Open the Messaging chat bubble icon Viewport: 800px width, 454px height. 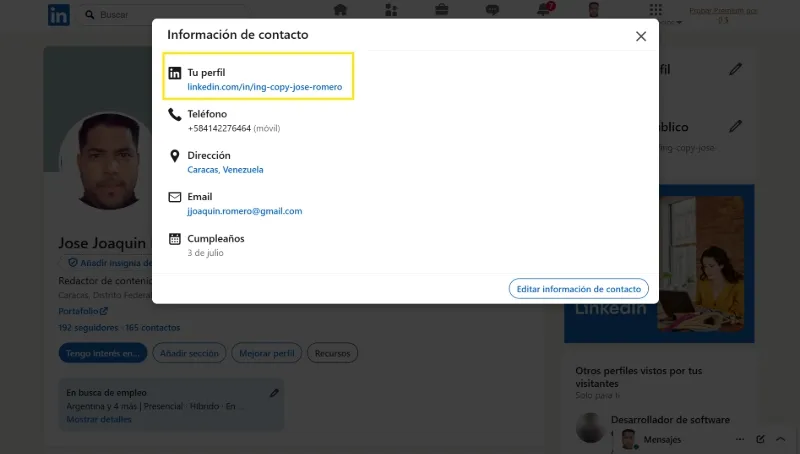tap(492, 10)
